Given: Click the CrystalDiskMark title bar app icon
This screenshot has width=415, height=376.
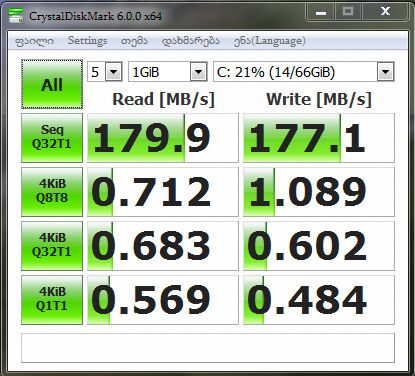Looking at the screenshot, I should 16,16.
